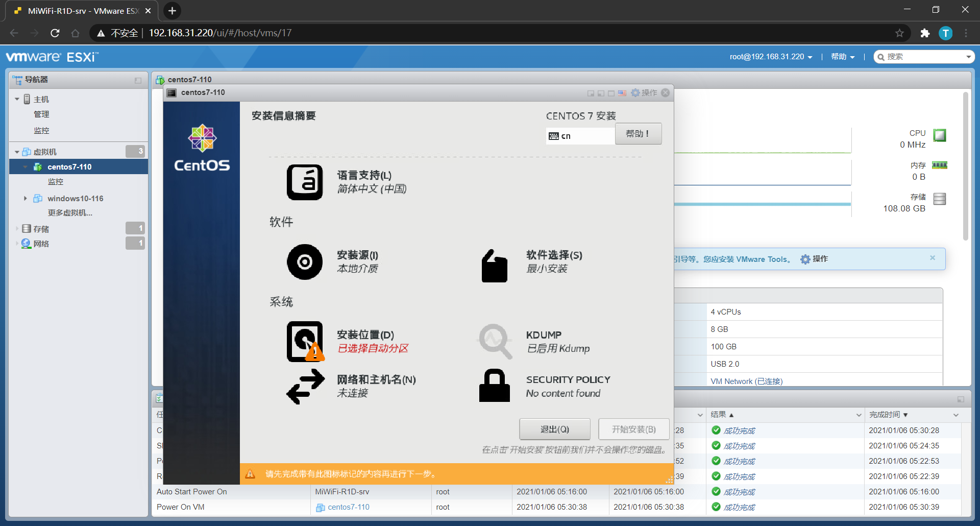
Task: Open 网络 networking in navigator
Action: pos(41,244)
